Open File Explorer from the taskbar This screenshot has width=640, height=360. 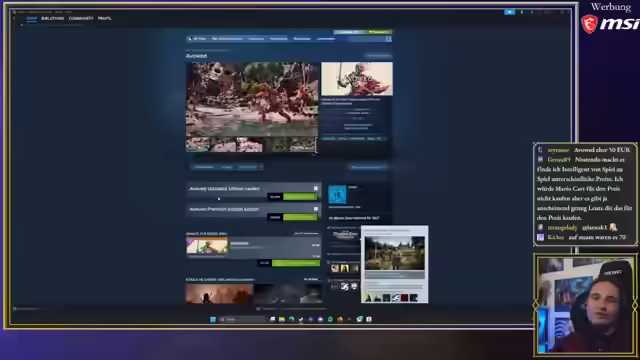282,319
